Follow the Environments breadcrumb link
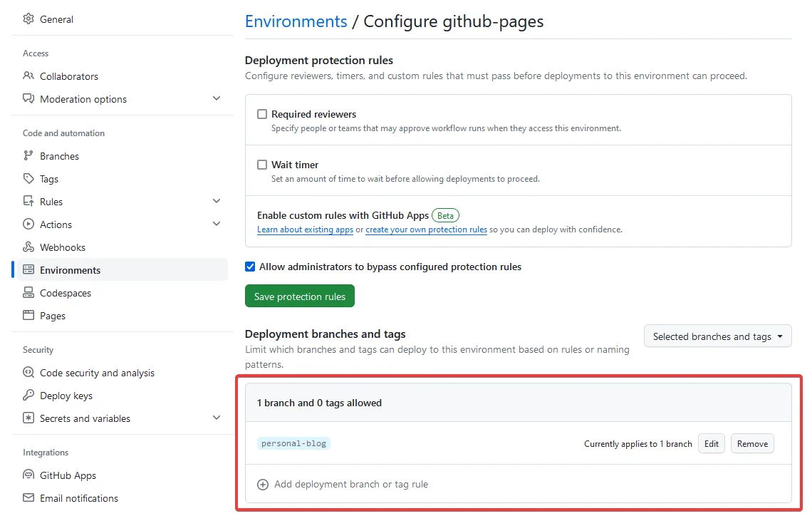Screen dimensions: 812x516 coord(296,21)
